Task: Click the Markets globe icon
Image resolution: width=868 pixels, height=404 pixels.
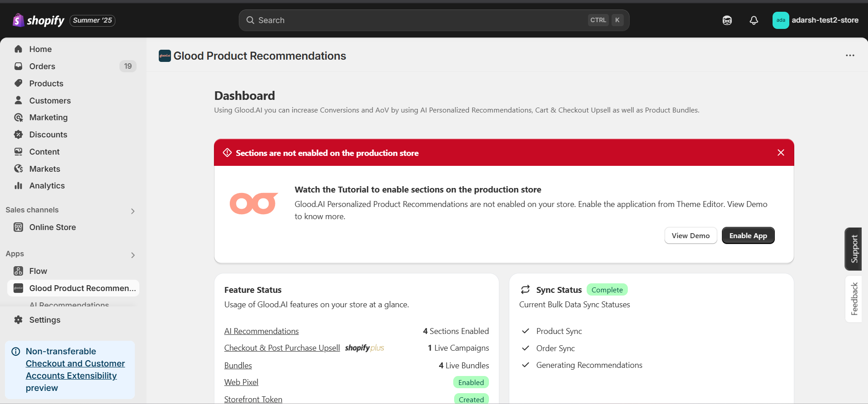Action: pyautogui.click(x=18, y=169)
